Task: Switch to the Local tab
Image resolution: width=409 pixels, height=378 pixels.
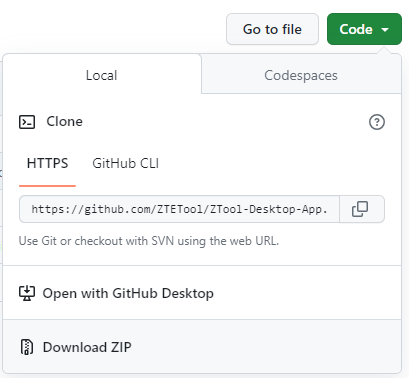Action: [x=102, y=75]
